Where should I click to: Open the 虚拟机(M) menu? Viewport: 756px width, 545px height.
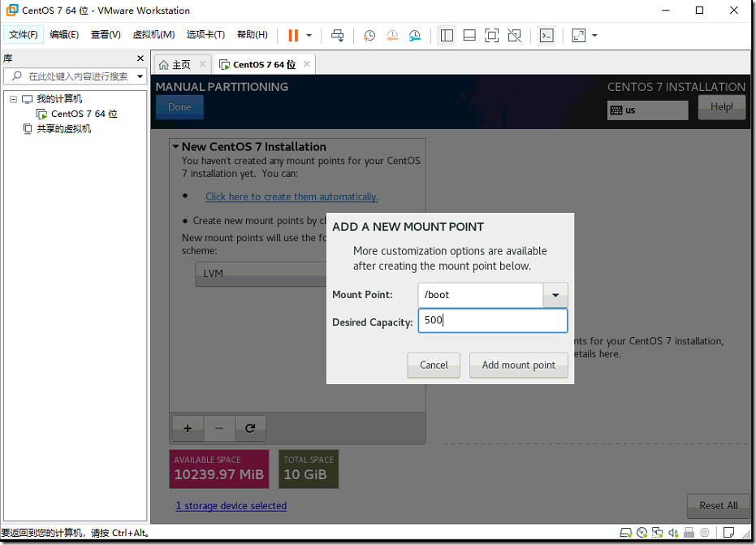(x=153, y=35)
